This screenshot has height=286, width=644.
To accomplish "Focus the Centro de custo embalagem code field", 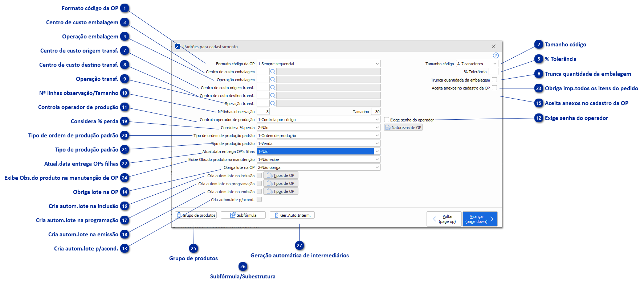I will pyautogui.click(x=263, y=72).
